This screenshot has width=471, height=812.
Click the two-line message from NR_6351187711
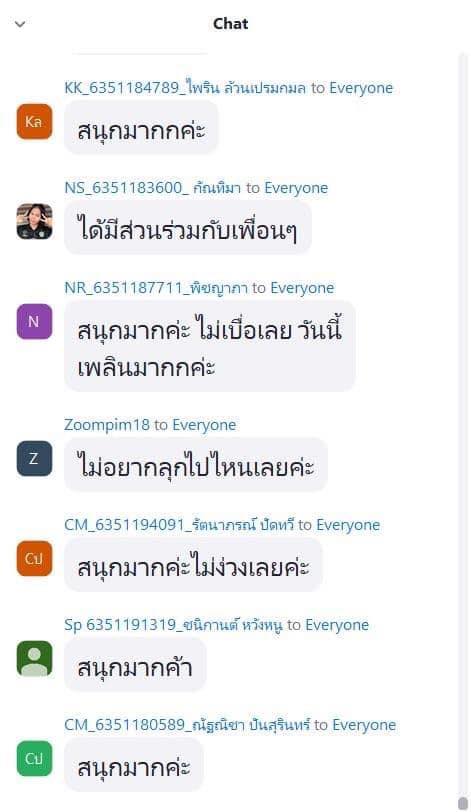pos(210,346)
